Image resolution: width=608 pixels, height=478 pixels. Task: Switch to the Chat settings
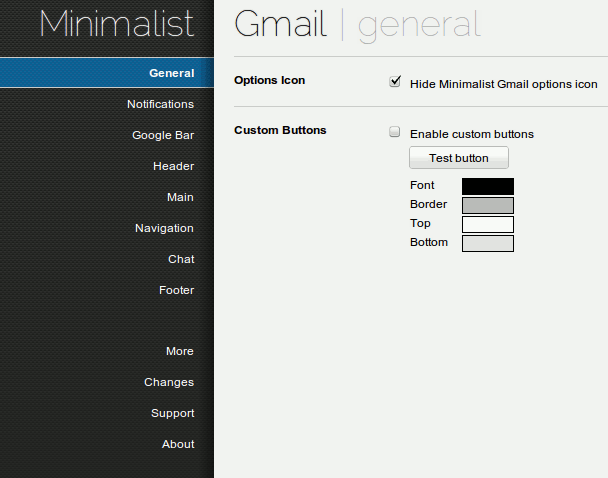pos(181,259)
